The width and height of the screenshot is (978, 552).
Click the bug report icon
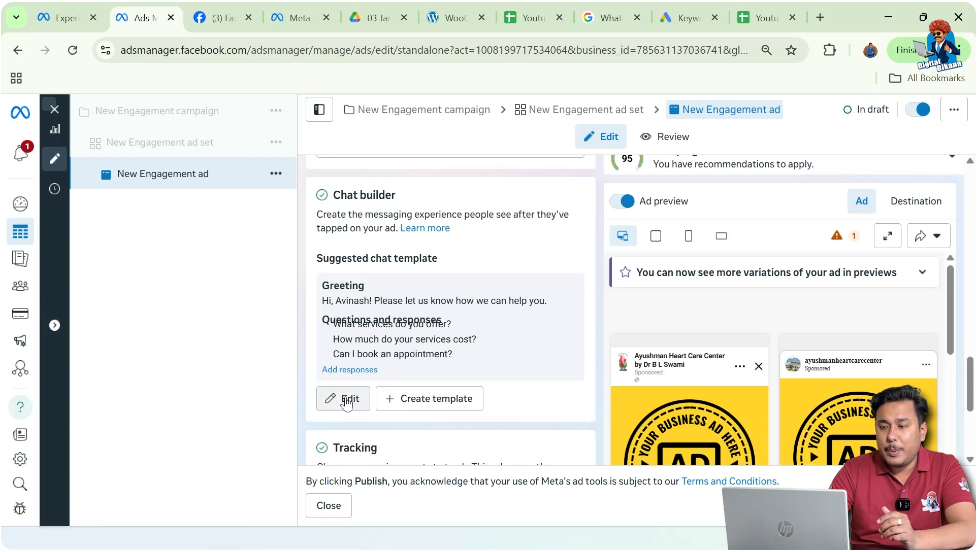(x=20, y=508)
